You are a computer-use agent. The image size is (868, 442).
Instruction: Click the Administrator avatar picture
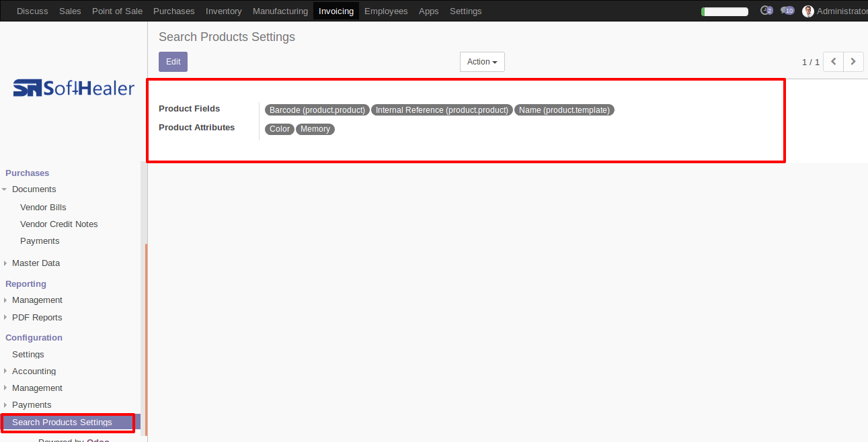808,11
